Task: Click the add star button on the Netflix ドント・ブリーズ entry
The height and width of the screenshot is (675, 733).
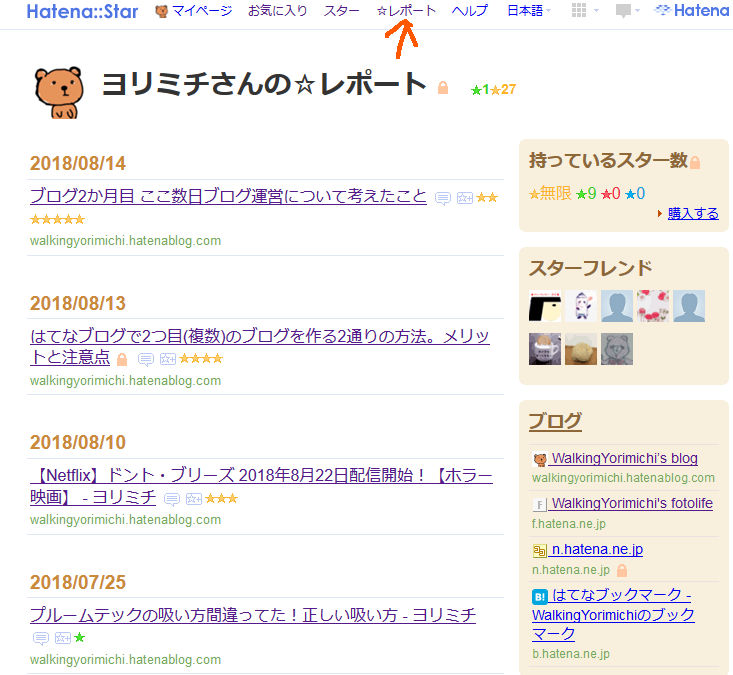Action: click(x=194, y=499)
